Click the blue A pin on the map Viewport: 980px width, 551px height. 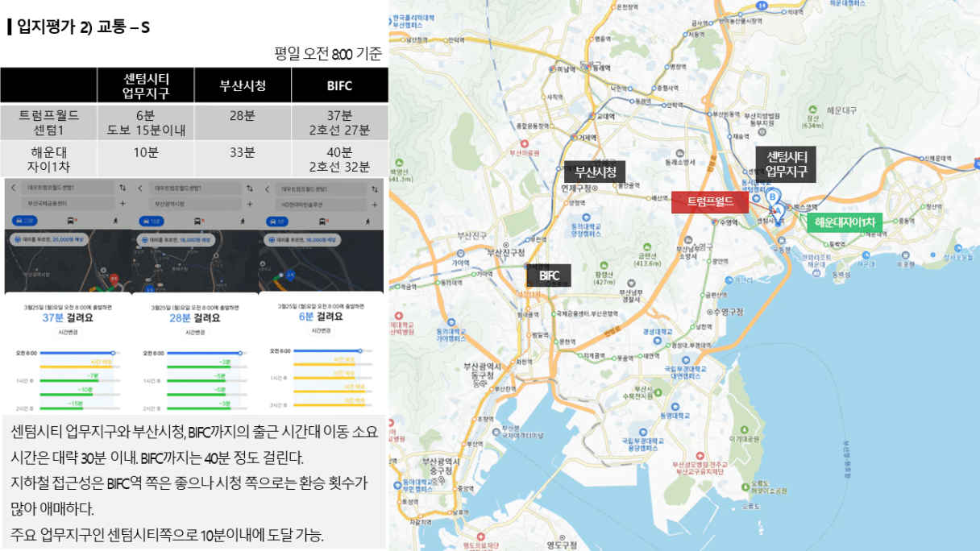pyautogui.click(x=780, y=210)
